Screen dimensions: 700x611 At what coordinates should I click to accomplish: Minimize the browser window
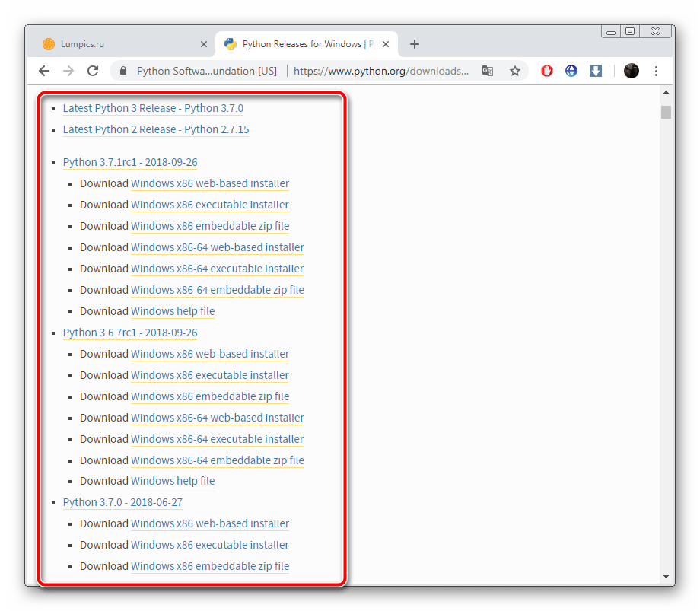click(x=611, y=32)
